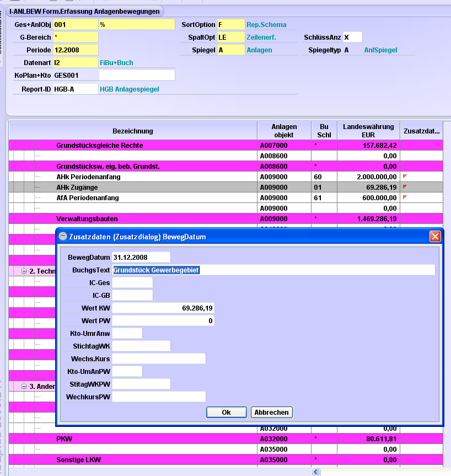The height and width of the screenshot is (476, 451).
Task: Click the Datenart field with I2
Action: click(x=76, y=63)
